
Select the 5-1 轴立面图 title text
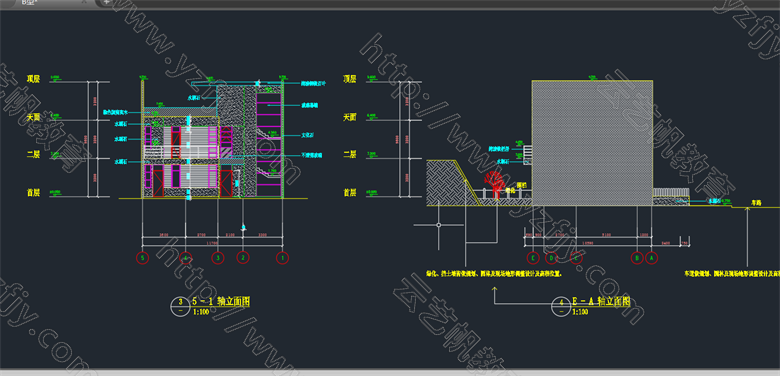(221, 301)
